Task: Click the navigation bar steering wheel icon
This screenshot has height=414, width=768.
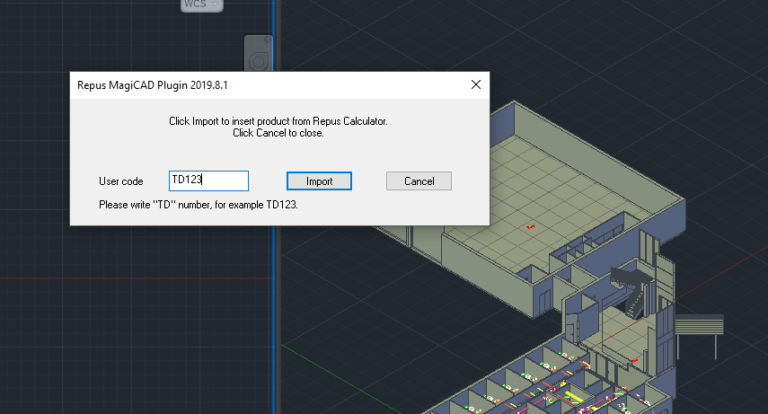Action: (x=259, y=61)
